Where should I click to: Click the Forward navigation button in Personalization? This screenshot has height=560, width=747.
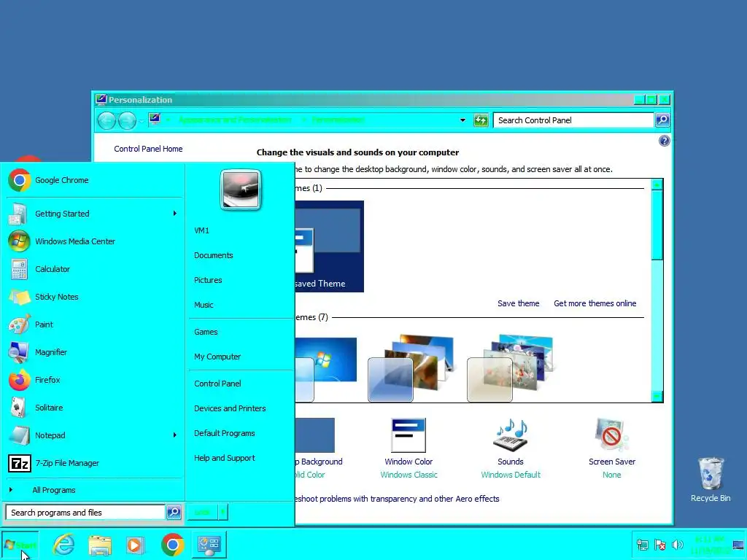pos(127,120)
